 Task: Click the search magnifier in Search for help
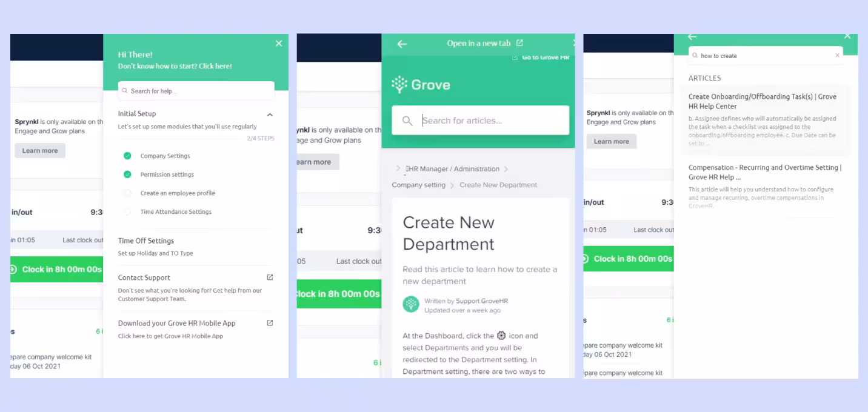(125, 91)
